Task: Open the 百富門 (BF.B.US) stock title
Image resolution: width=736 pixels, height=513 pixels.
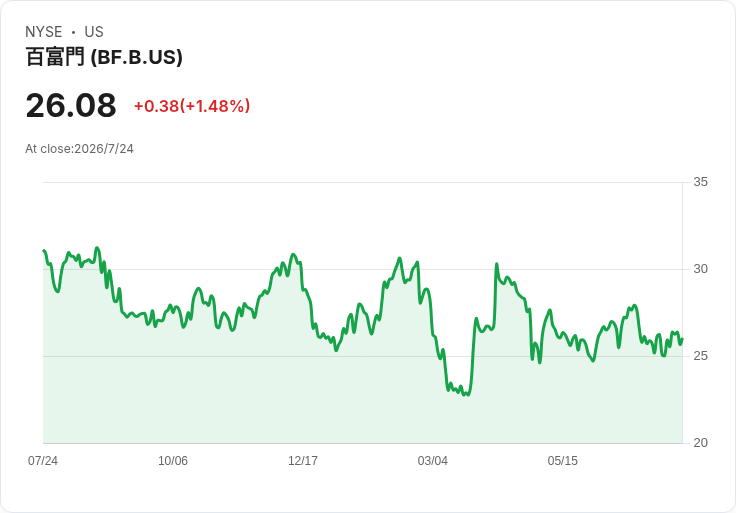Action: pos(104,57)
